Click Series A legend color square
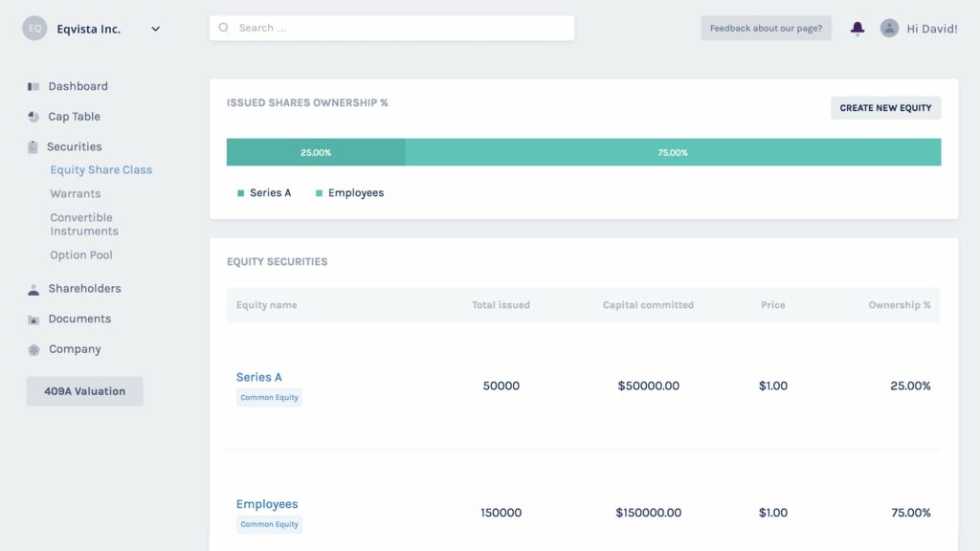Image resolution: width=980 pixels, height=551 pixels. [x=240, y=193]
